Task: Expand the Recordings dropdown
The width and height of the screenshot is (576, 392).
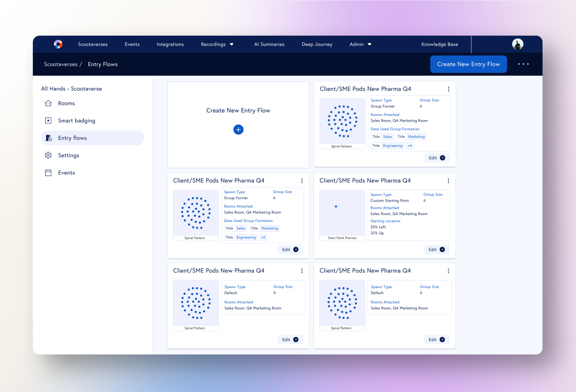Action: coord(217,44)
